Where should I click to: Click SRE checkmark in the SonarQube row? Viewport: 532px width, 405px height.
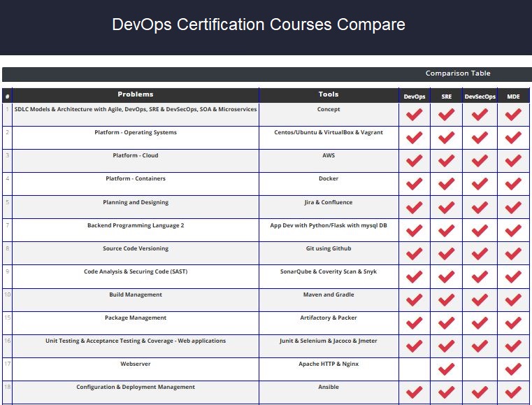pos(446,276)
